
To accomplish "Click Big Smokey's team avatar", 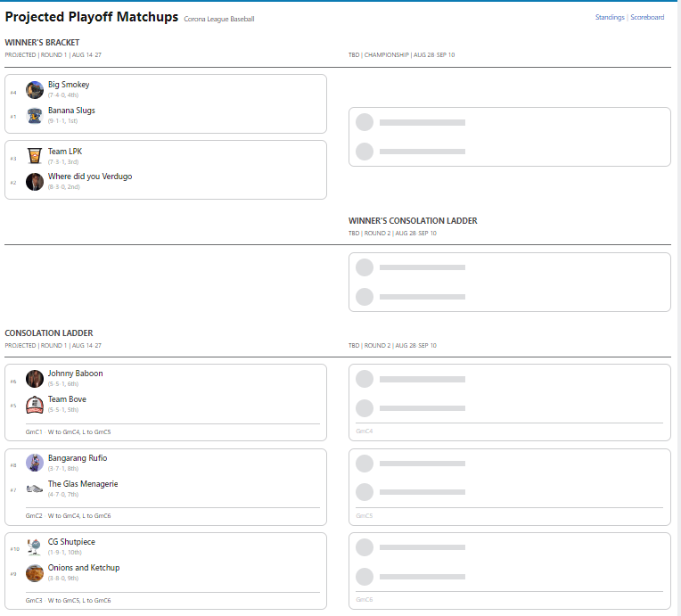I will point(35,89).
